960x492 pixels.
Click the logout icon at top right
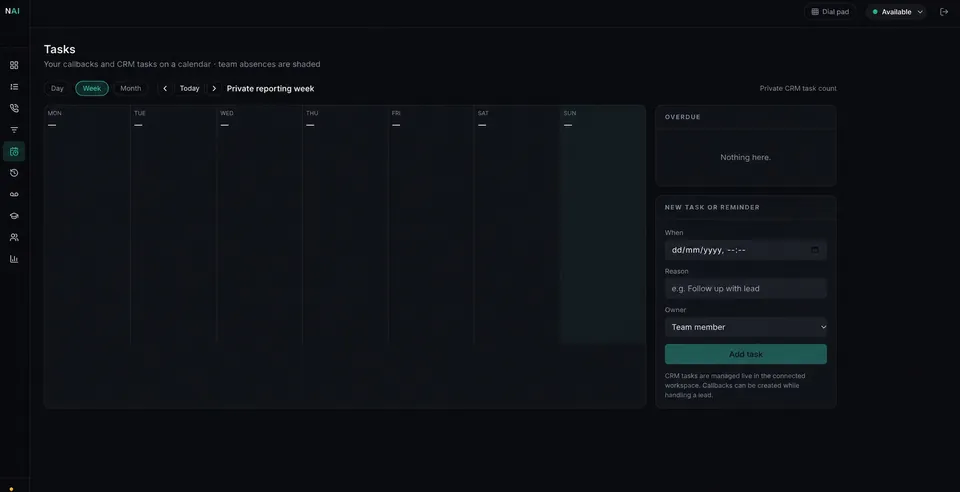point(943,12)
